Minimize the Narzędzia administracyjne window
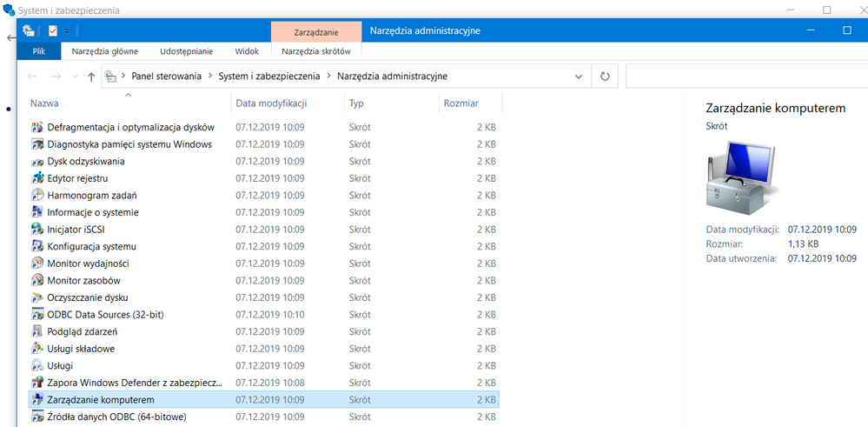Viewport: 868px width, 427px height. click(x=811, y=31)
